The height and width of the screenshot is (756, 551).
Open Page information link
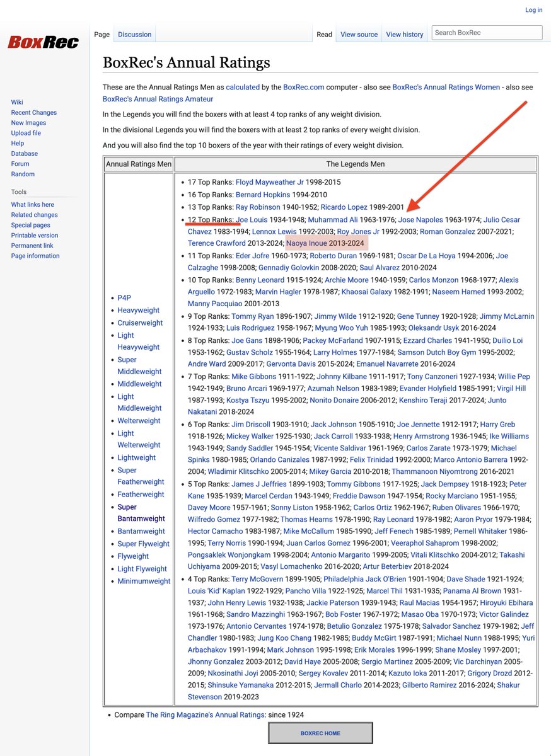(x=35, y=256)
